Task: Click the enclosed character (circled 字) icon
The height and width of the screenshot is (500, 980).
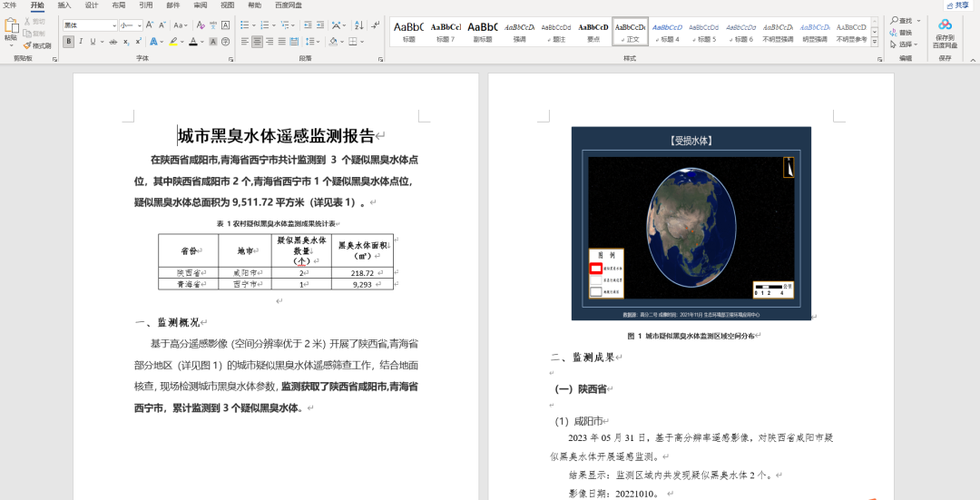Action: pyautogui.click(x=225, y=42)
